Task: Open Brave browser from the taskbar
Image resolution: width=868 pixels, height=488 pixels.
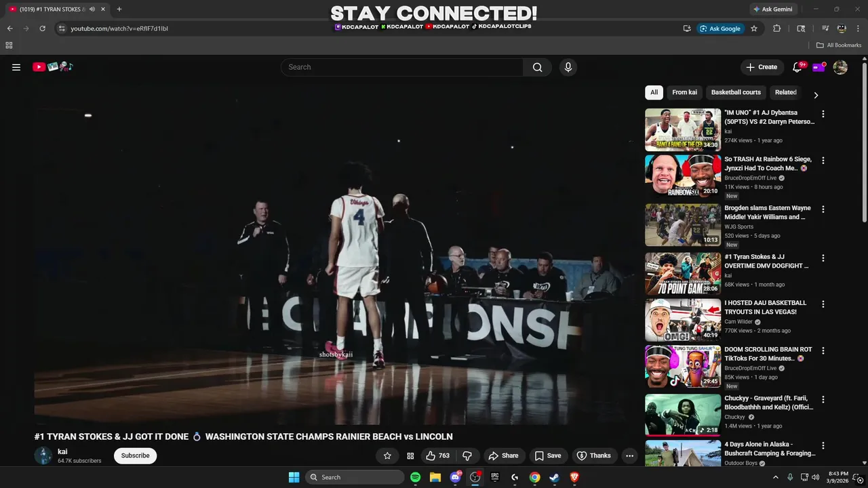Action: click(574, 477)
